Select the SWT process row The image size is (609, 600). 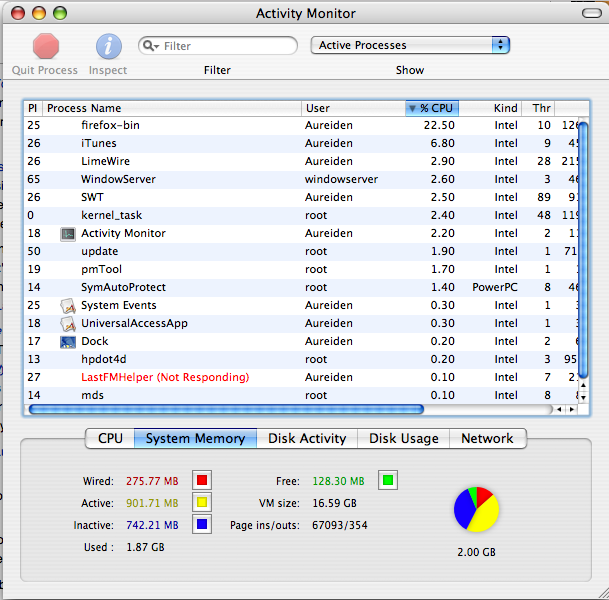point(301,197)
